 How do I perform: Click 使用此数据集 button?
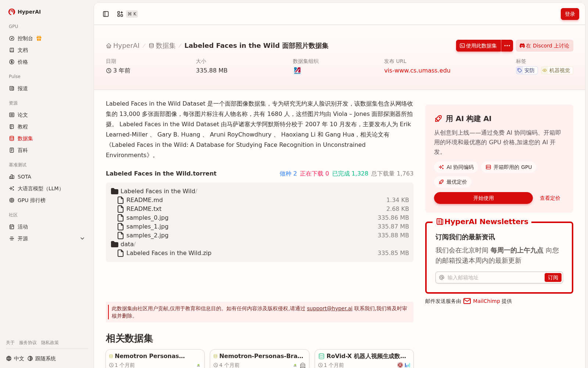coord(478,46)
